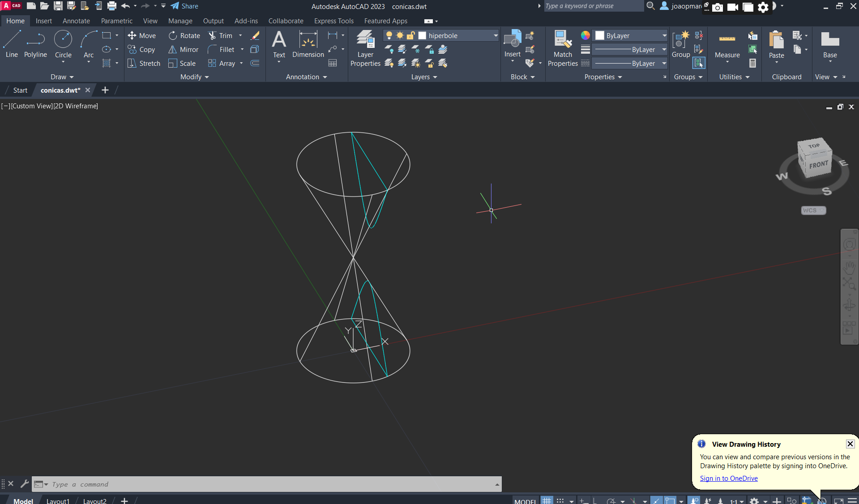Toggle the lock icon of hiperbole layer
The width and height of the screenshot is (859, 504).
coord(410,36)
